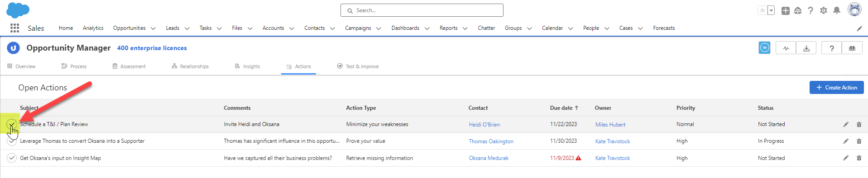868x178 pixels.
Task: Click the overdue warning icon by 11/9/2023
Action: tap(578, 158)
